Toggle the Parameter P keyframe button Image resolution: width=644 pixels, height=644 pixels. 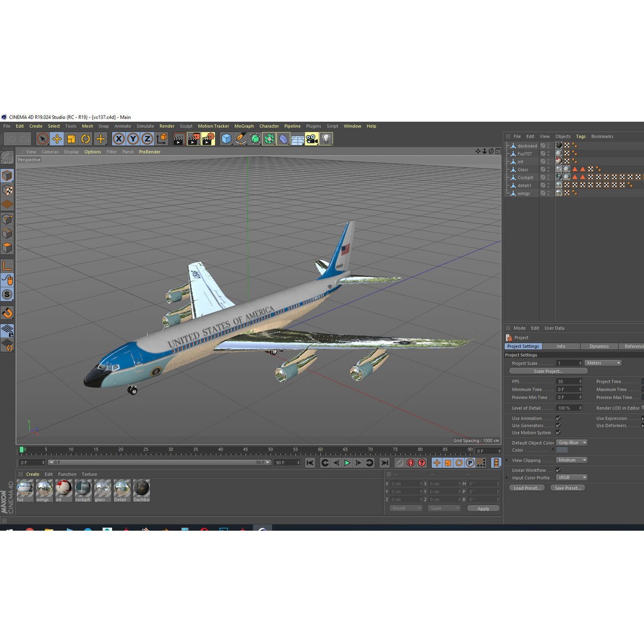click(x=470, y=463)
